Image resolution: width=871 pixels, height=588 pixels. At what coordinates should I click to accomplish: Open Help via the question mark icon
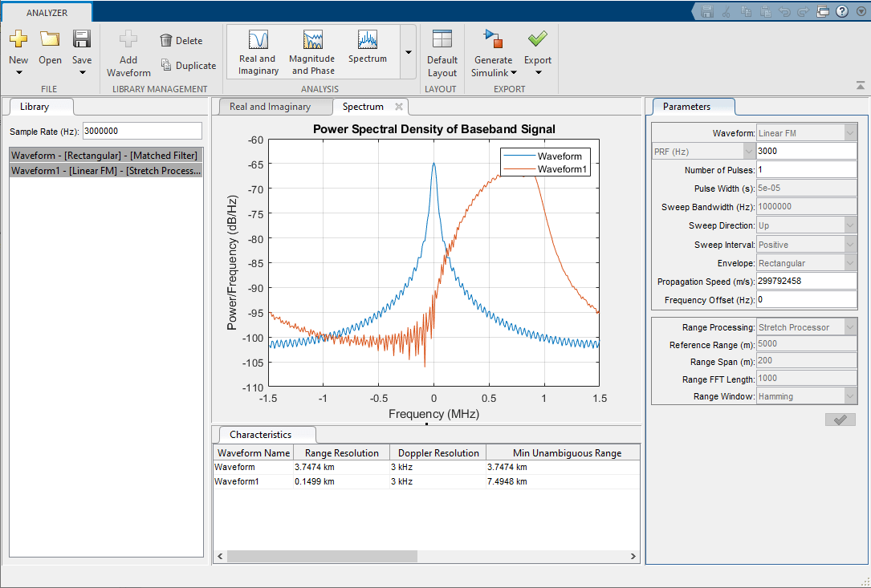pyautogui.click(x=840, y=10)
